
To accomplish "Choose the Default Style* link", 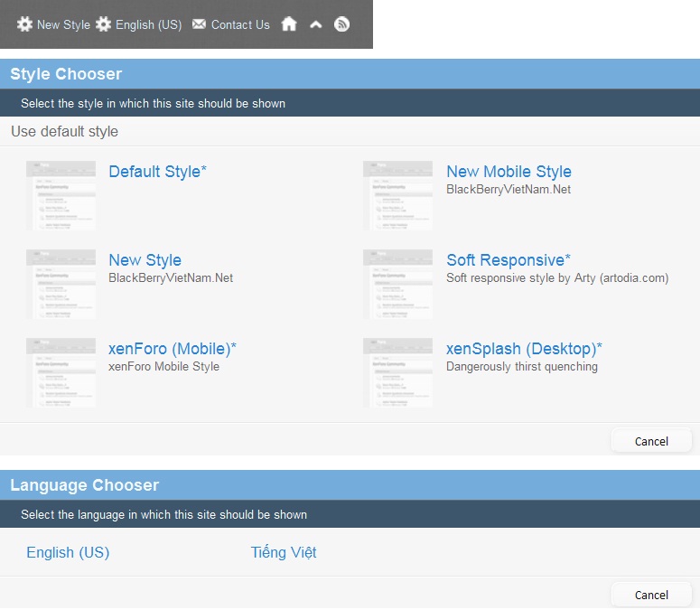I will point(157,172).
